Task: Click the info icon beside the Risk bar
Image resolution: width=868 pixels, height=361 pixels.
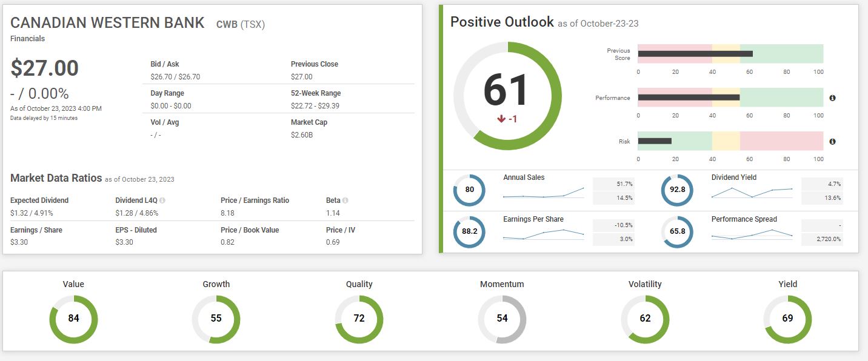Action: [832, 142]
